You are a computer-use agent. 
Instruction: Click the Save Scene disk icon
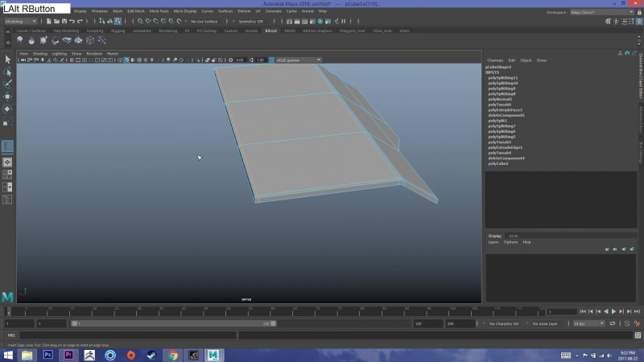(x=64, y=22)
